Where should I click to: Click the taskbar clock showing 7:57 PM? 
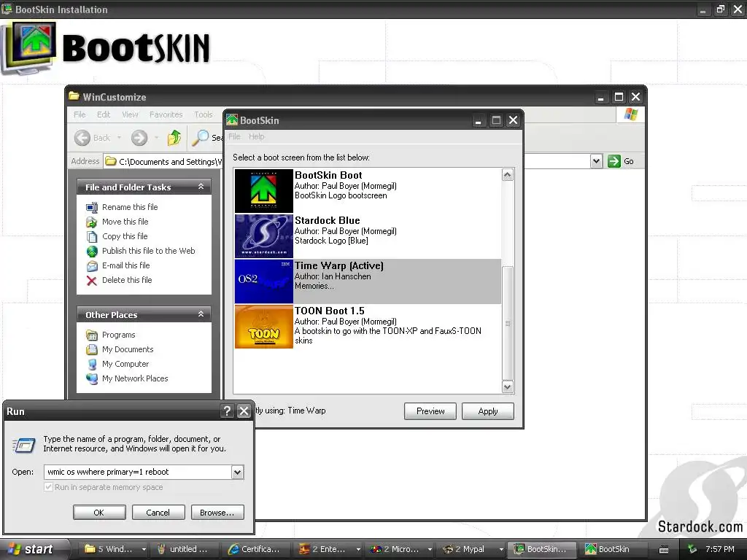click(720, 549)
